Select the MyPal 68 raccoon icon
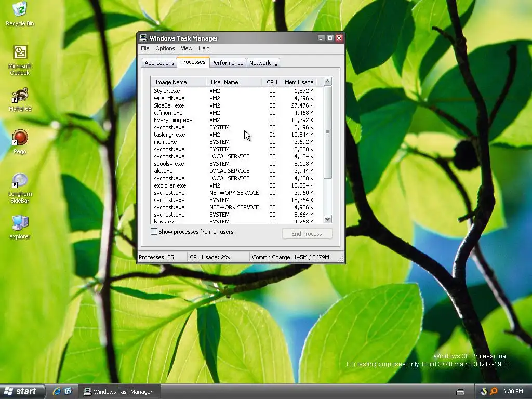This screenshot has height=399, width=532. pyautogui.click(x=20, y=100)
